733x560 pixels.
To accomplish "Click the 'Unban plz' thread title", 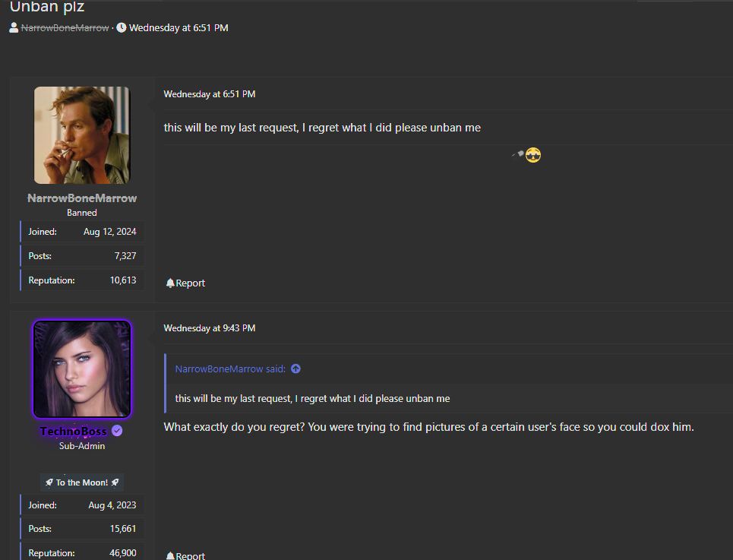I will click(47, 7).
